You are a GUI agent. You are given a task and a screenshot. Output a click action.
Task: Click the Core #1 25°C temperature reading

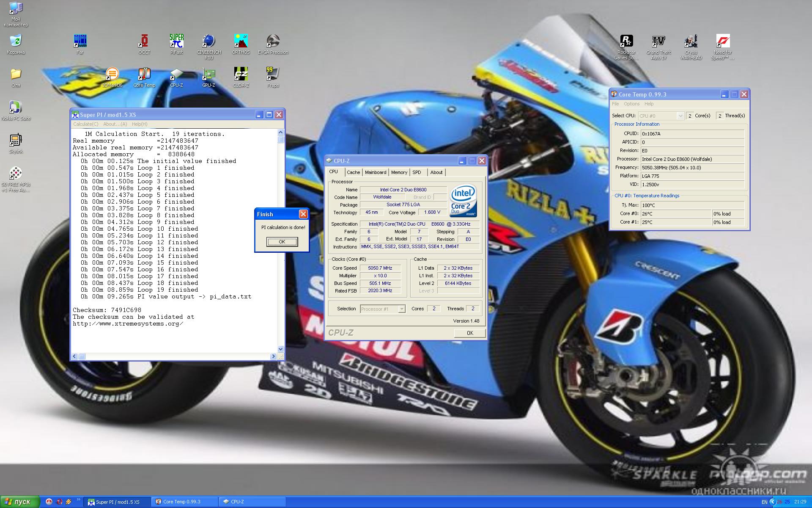pos(676,222)
